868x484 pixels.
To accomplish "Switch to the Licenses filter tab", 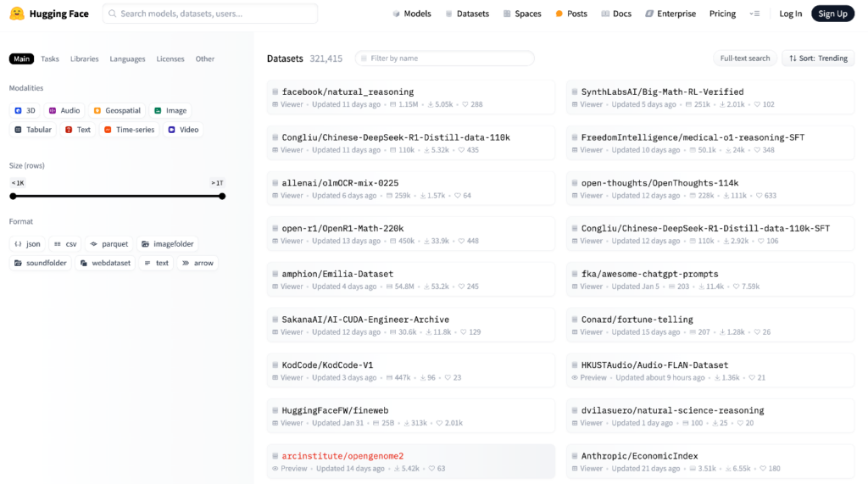I will [170, 58].
